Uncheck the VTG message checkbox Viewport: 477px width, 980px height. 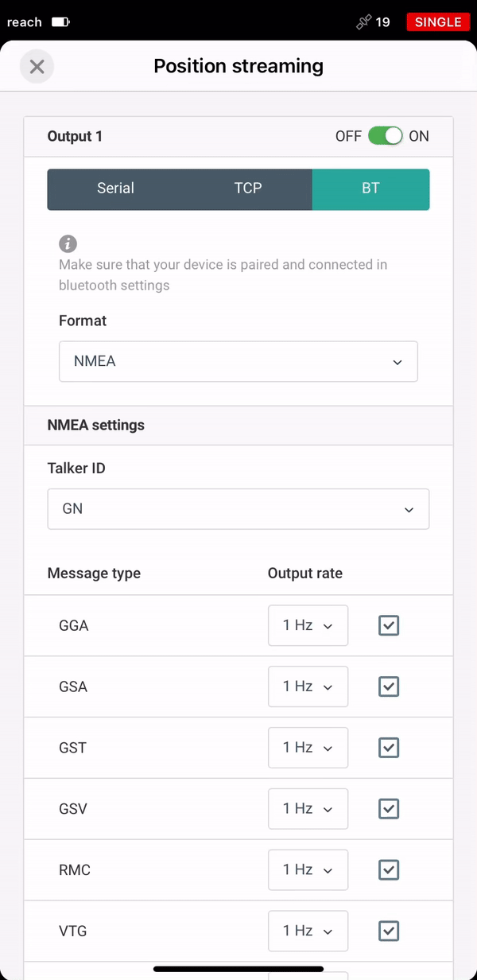point(389,931)
